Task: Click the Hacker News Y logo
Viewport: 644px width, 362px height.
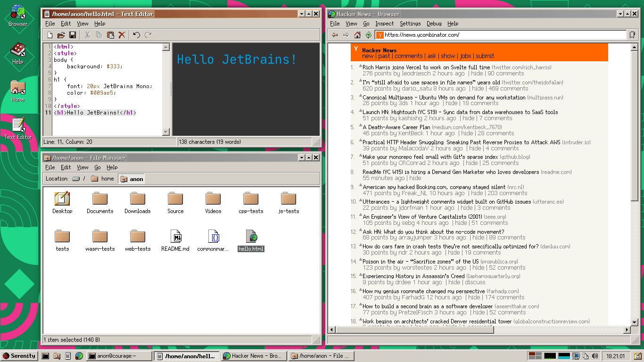Action: 356,49
